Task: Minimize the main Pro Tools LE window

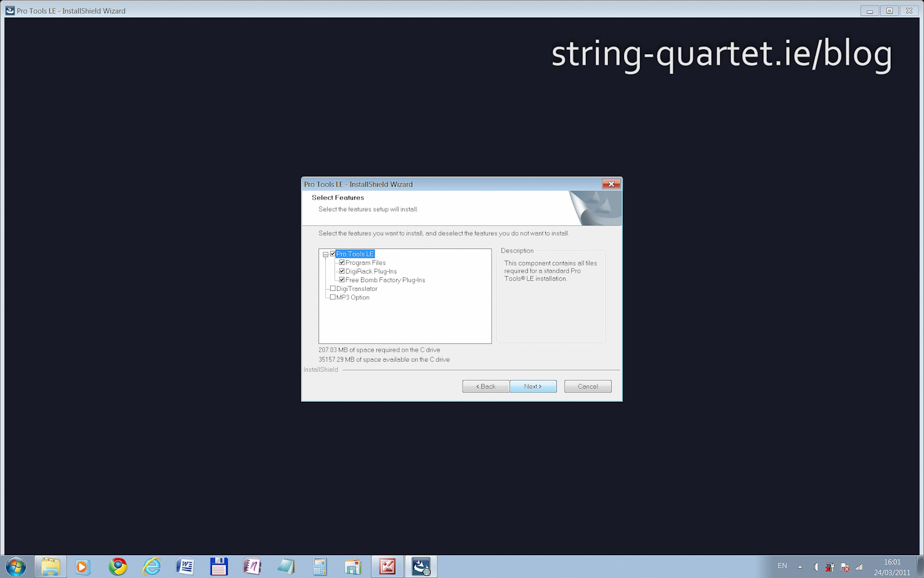Action: (x=870, y=10)
